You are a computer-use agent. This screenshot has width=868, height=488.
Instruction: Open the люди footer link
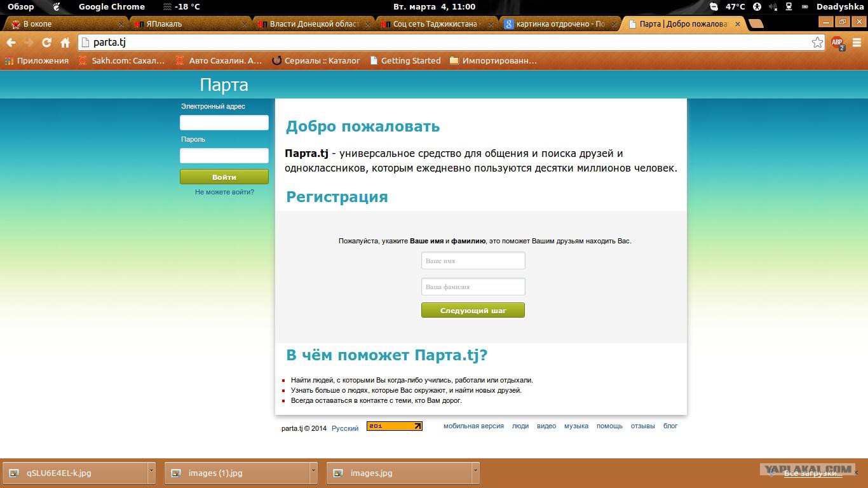(x=520, y=426)
